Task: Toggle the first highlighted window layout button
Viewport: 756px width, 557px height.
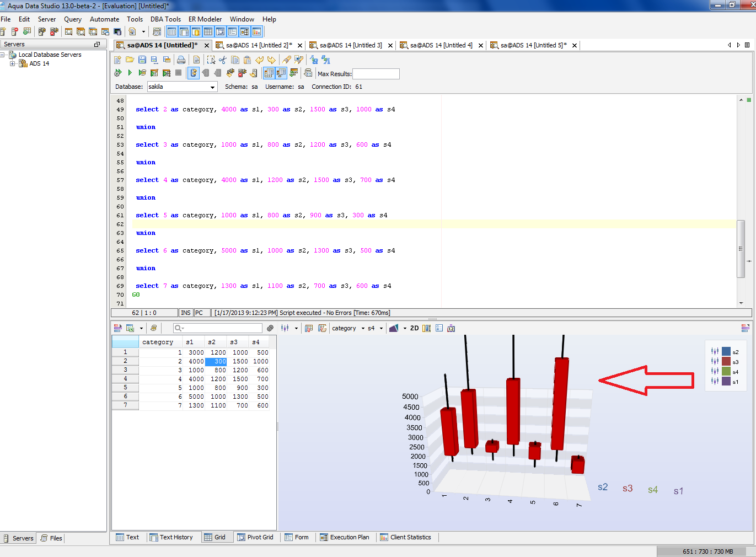Action: click(171, 32)
